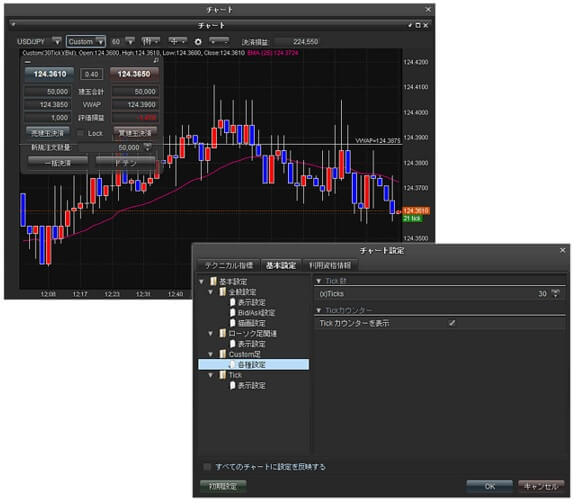The width and height of the screenshot is (576, 504).
Task: Select the 基本設定 tab
Action: [281, 265]
